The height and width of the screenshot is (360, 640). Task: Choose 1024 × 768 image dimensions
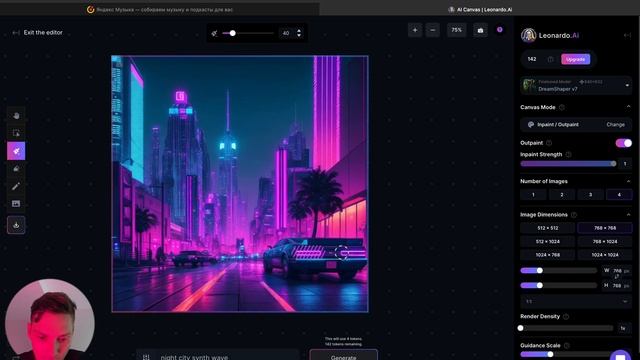point(547,255)
